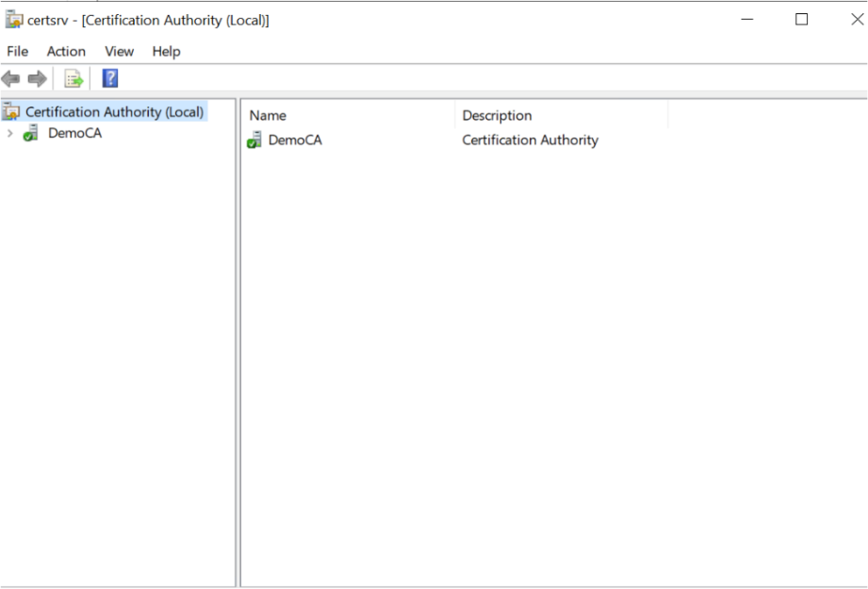868x589 pixels.
Task: Click the DemoCA icon in the list pane
Action: pos(254,140)
